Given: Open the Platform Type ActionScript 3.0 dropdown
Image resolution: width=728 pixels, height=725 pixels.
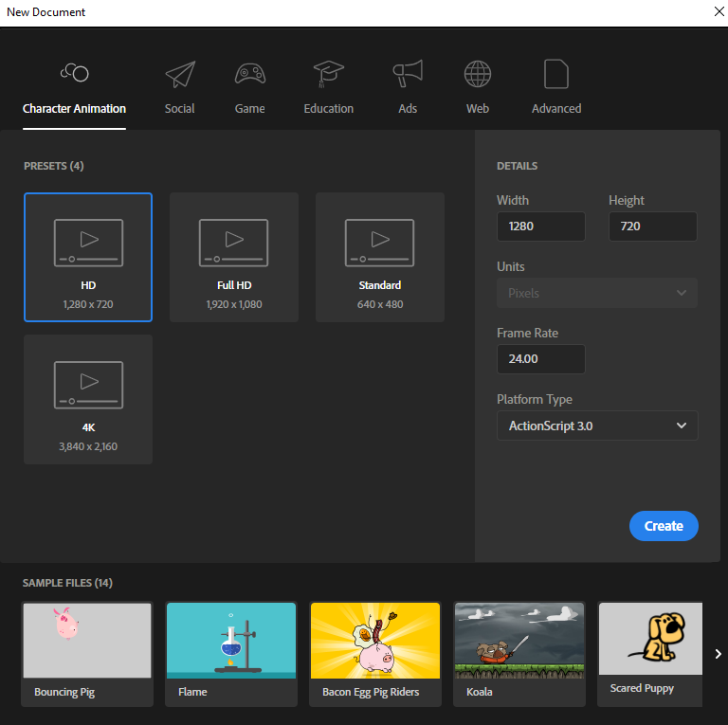Looking at the screenshot, I should 597,426.
